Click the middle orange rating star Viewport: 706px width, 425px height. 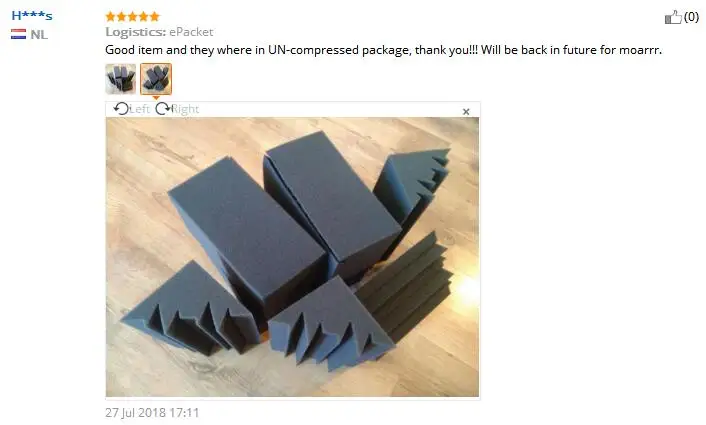132,17
